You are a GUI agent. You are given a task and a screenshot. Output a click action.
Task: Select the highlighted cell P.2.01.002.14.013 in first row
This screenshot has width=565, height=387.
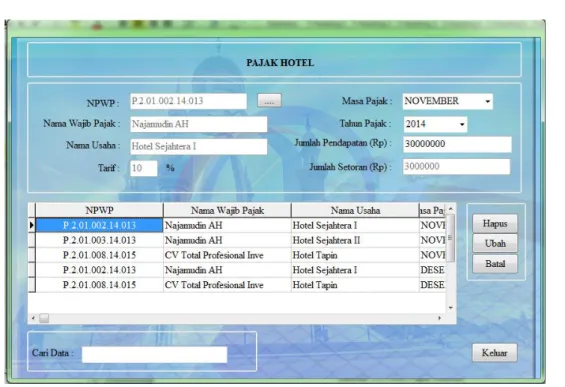(99, 226)
